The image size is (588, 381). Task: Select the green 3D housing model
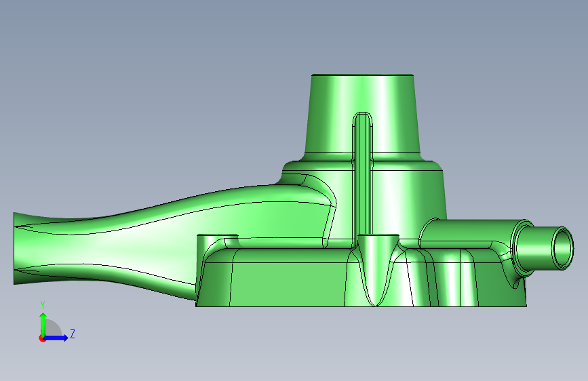[x=294, y=190]
